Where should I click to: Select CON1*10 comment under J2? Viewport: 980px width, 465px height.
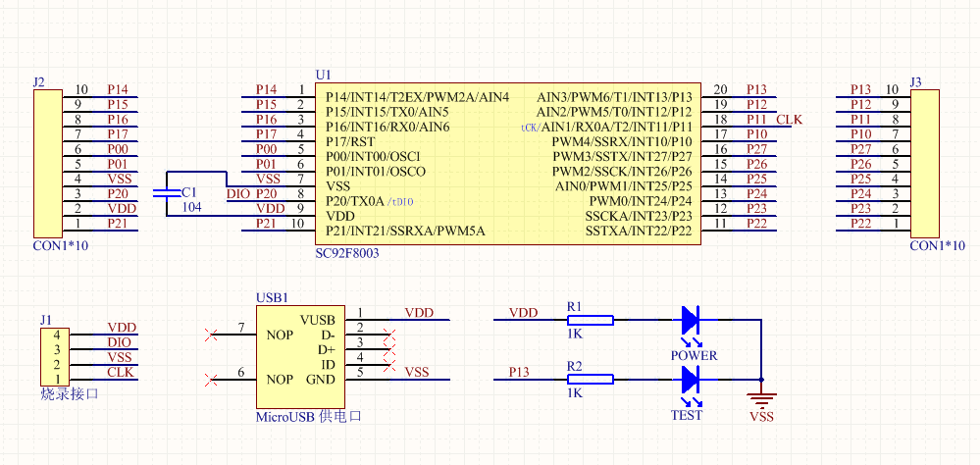(61, 245)
